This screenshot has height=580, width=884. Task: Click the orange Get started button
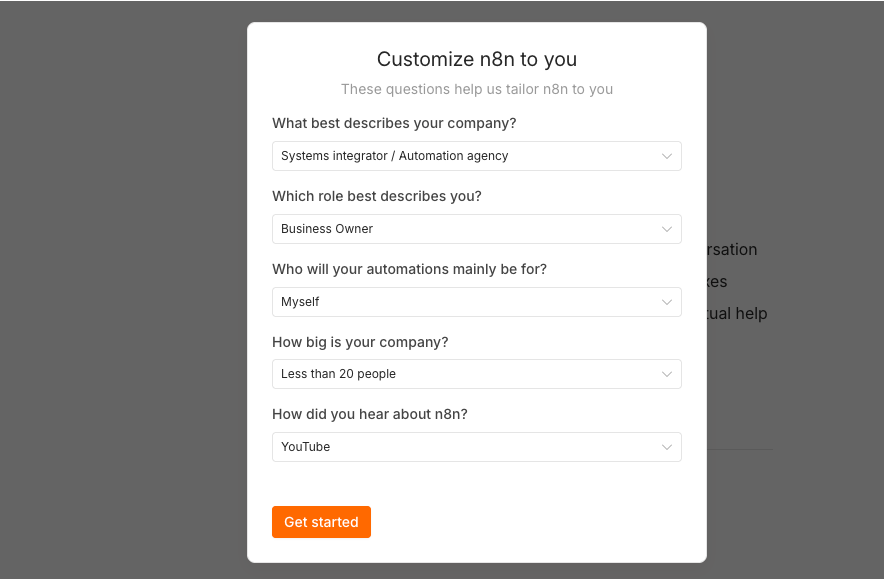click(x=321, y=522)
